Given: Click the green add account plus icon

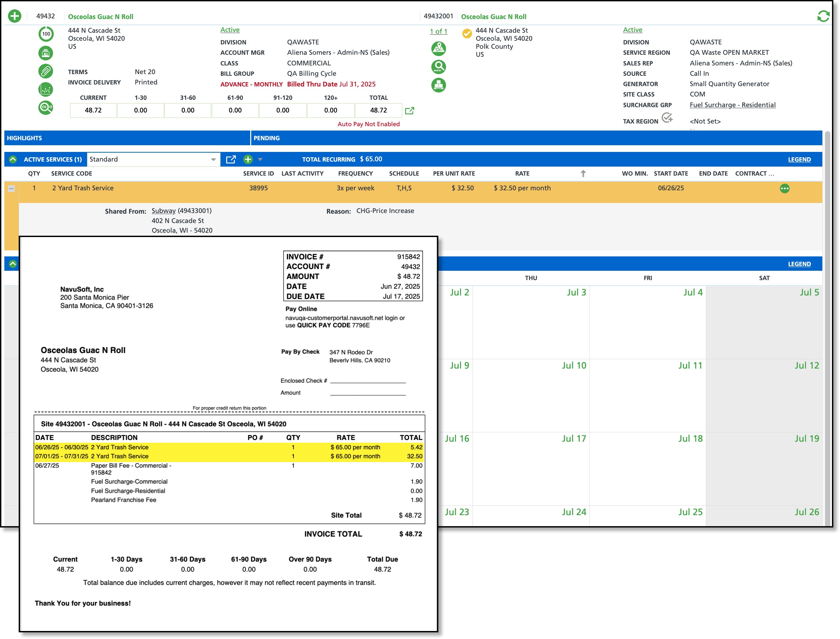Looking at the screenshot, I should coord(14,16).
